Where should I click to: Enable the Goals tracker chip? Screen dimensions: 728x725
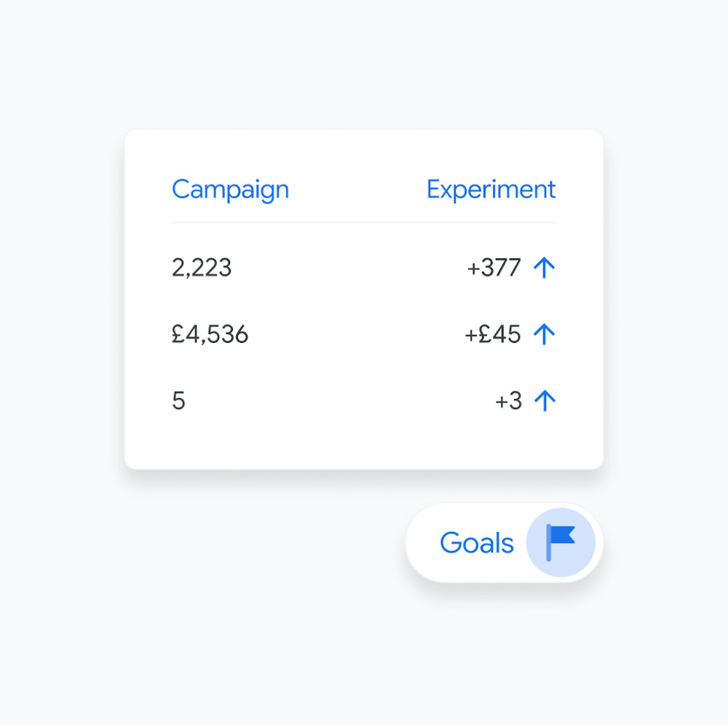502,542
